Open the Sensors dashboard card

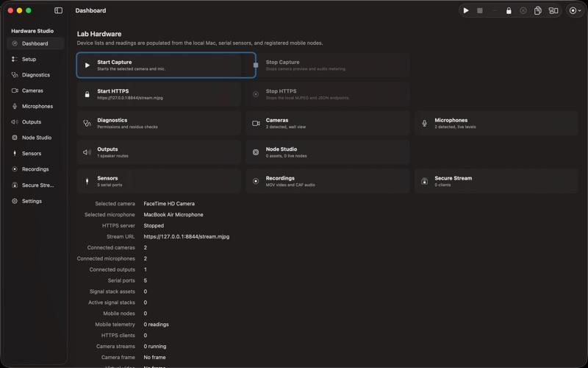coord(159,181)
